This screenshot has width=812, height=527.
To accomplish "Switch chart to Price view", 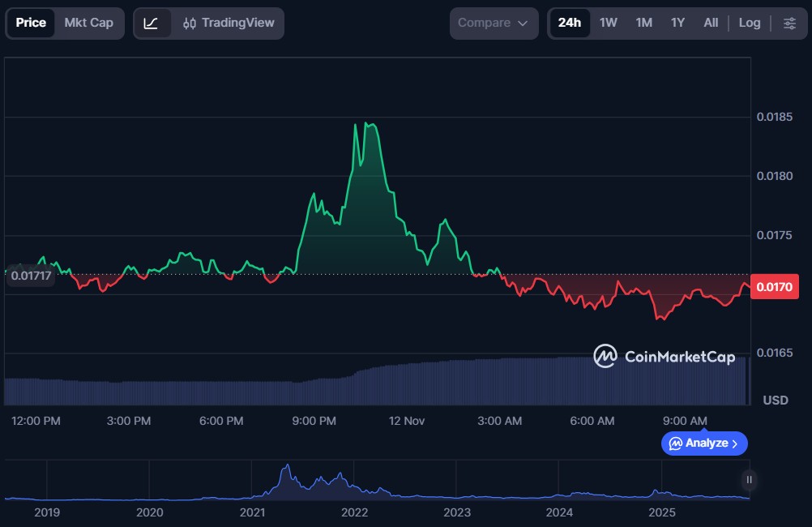I will [31, 24].
